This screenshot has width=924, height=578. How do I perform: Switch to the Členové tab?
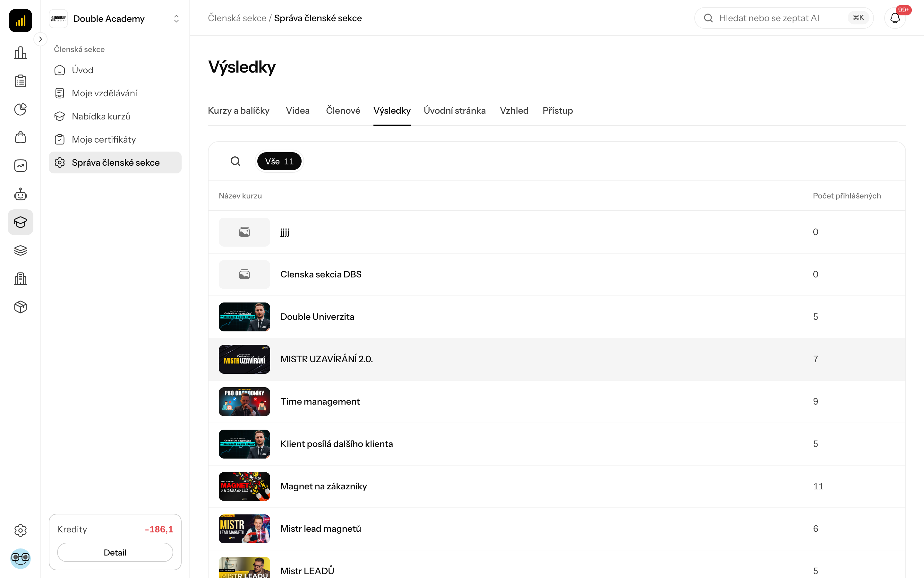[x=343, y=110]
